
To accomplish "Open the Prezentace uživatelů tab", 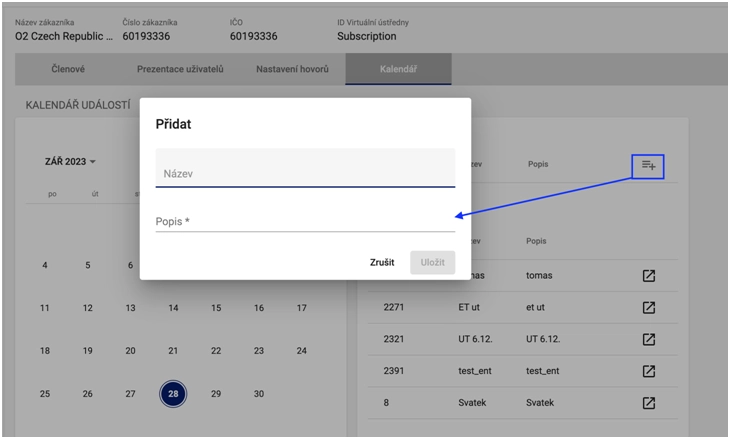I will pos(180,69).
